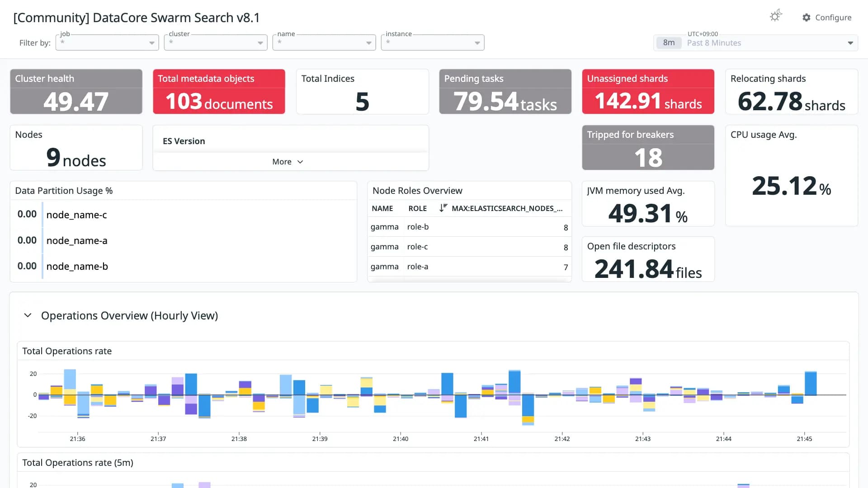Screen dimensions: 868x488
Task: Open the job filter dropdown
Action: 107,42
